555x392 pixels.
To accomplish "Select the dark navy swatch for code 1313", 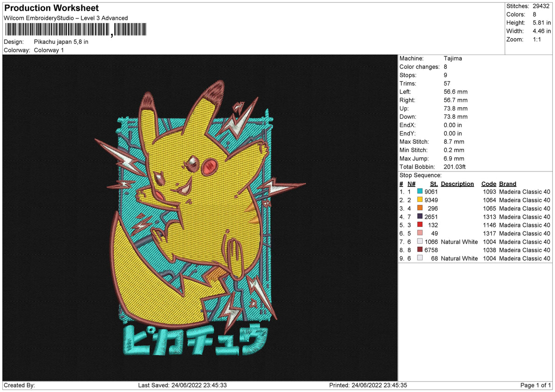I will [421, 216].
